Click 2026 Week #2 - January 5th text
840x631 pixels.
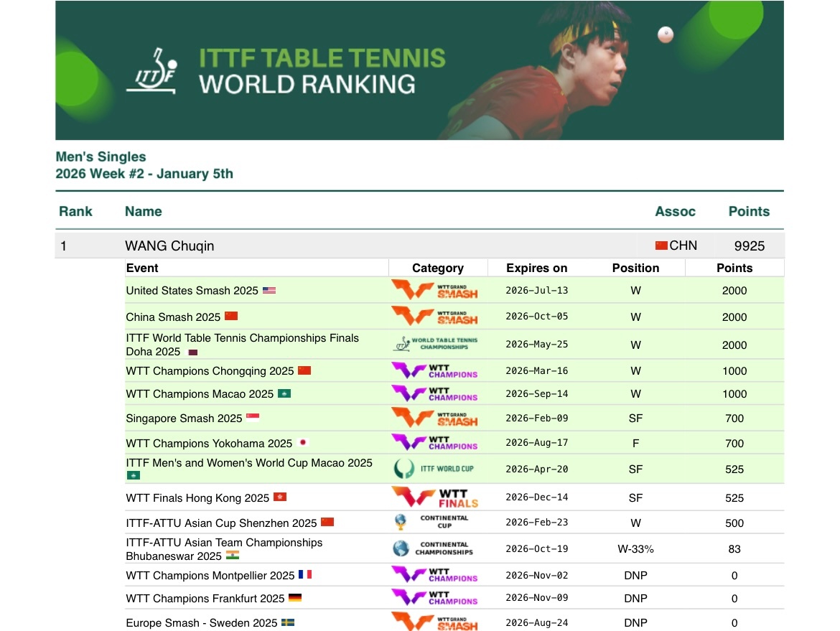pos(144,174)
